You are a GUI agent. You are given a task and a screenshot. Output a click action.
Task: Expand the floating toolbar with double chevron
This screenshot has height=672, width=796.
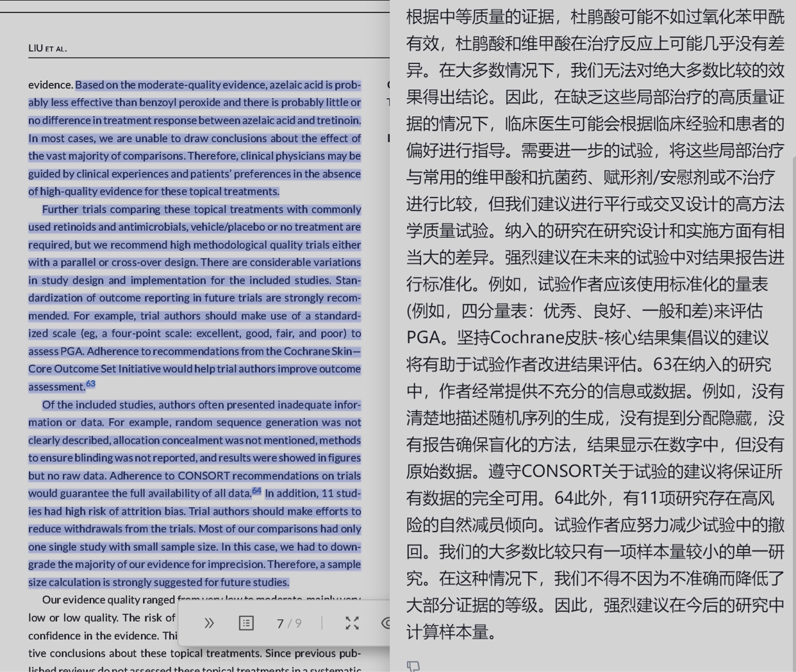[x=209, y=623]
